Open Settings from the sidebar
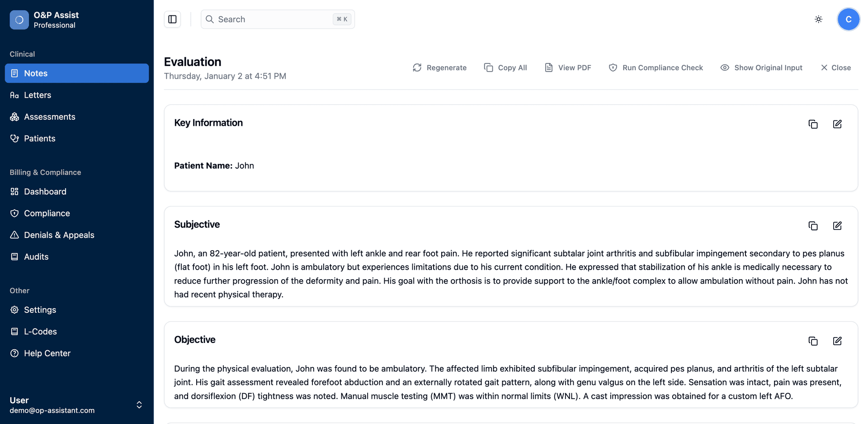 [77, 310]
